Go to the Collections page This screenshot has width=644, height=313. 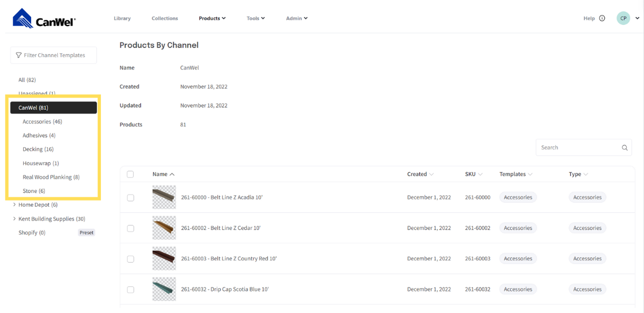click(x=165, y=18)
